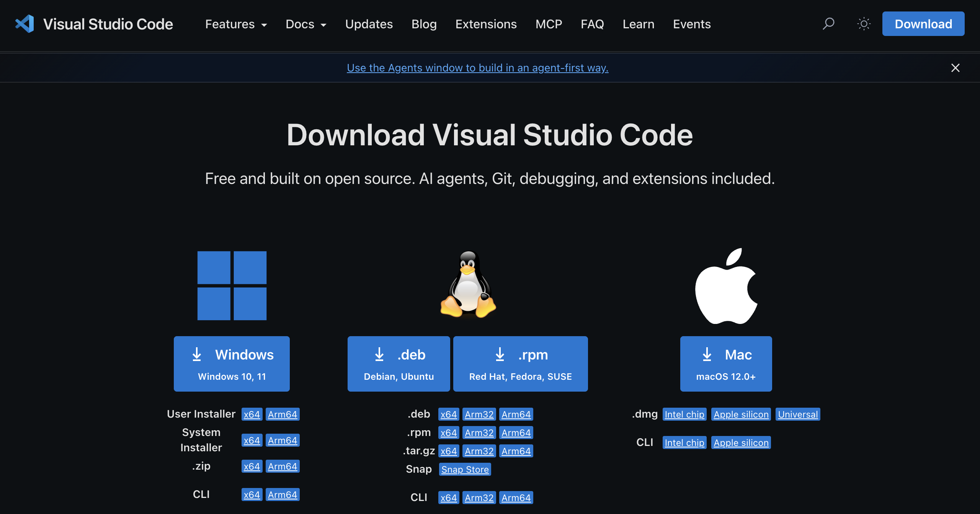
Task: Open the Events page
Action: (692, 24)
